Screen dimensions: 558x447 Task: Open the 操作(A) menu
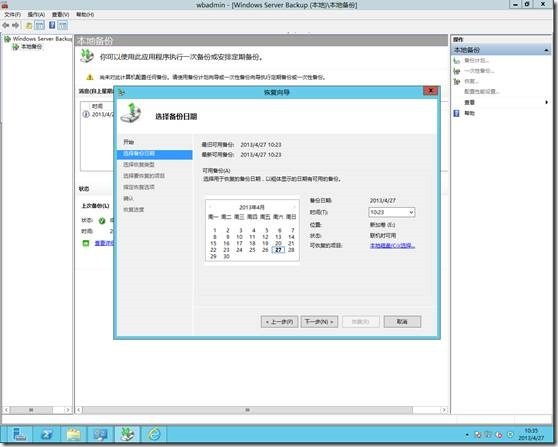pos(36,15)
